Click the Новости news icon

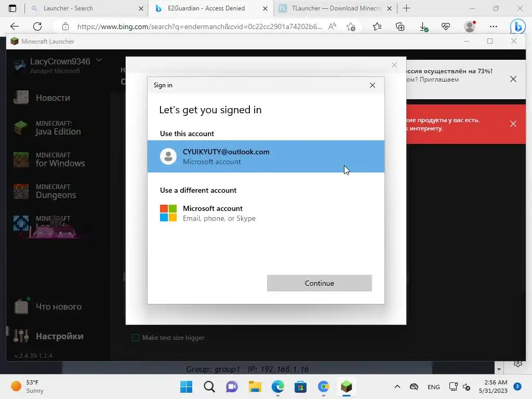(x=21, y=97)
